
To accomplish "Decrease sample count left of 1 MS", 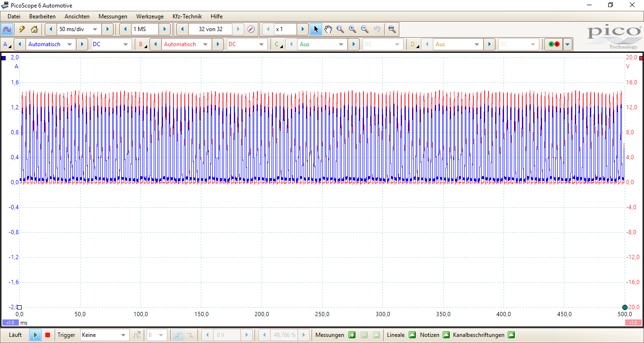I will click(x=125, y=29).
